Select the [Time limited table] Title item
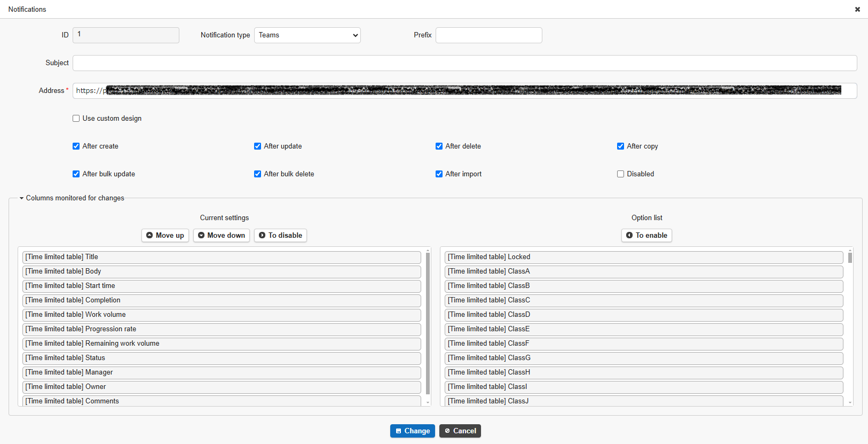Viewport: 868px width, 444px height. (222, 257)
